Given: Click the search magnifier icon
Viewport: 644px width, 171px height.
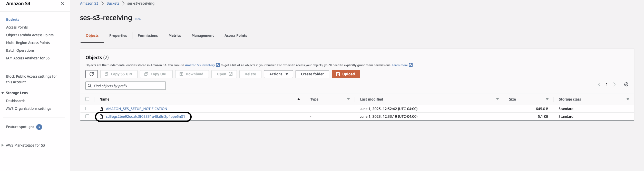Looking at the screenshot, I should click(x=90, y=86).
